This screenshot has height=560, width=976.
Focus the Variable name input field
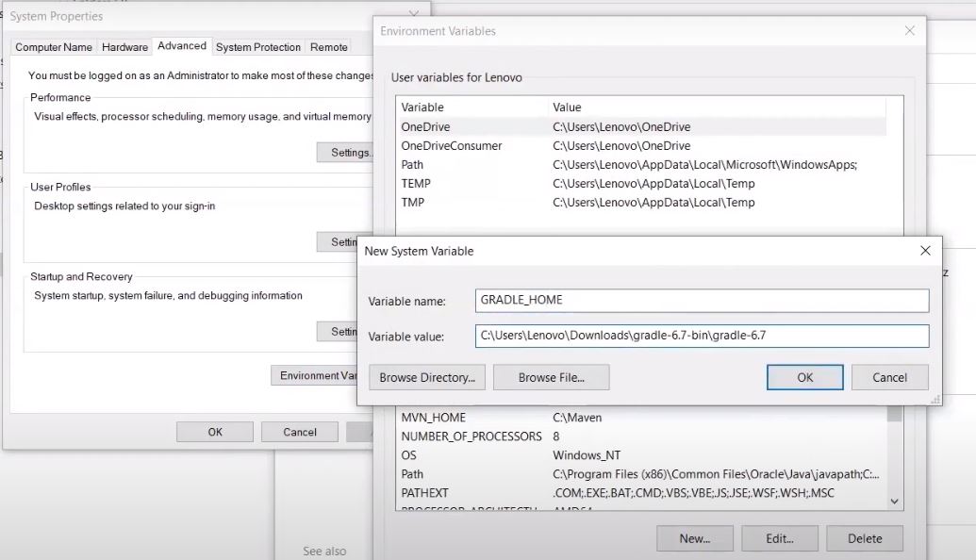pyautogui.click(x=702, y=301)
